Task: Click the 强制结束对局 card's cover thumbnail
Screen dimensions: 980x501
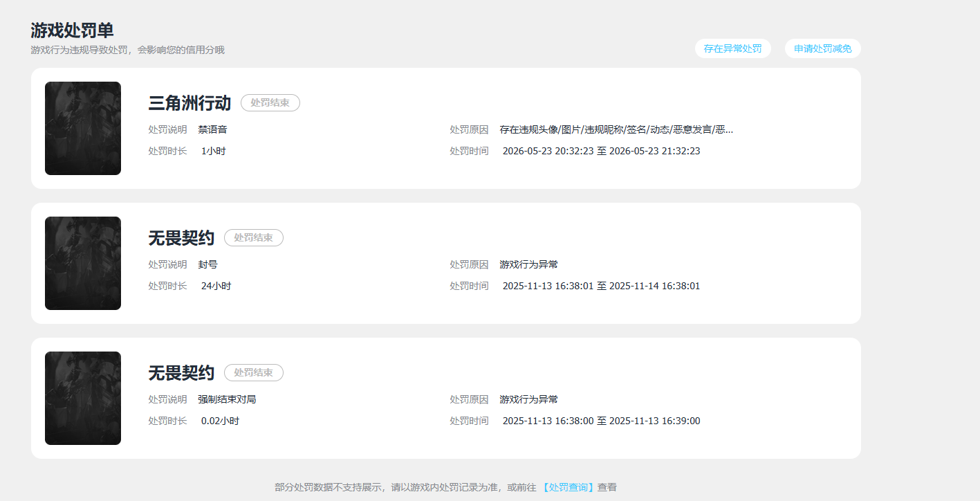Action: pos(83,398)
